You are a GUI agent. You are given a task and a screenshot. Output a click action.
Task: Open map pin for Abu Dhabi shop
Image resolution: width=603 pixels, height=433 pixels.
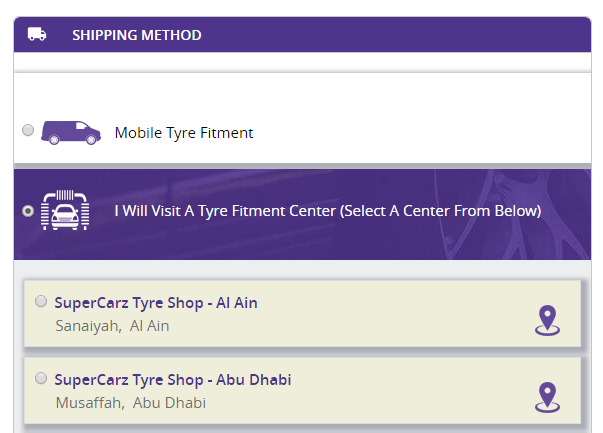(x=547, y=397)
